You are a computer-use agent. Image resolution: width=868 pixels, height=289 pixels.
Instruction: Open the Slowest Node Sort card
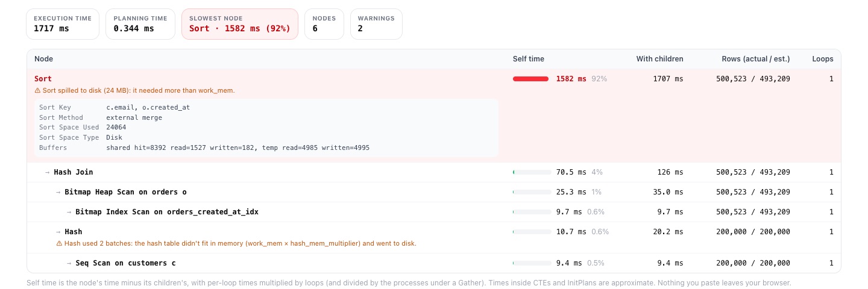pos(240,24)
